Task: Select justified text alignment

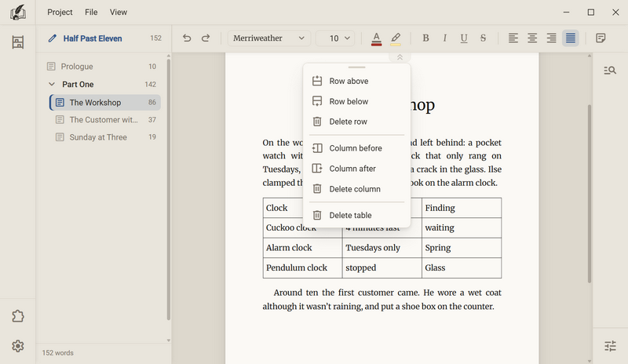Action: click(571, 38)
